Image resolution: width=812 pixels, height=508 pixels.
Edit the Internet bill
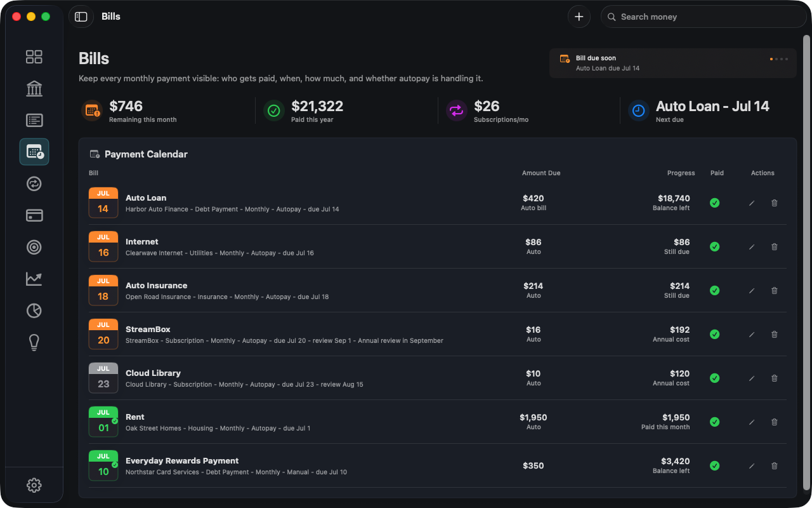click(752, 247)
